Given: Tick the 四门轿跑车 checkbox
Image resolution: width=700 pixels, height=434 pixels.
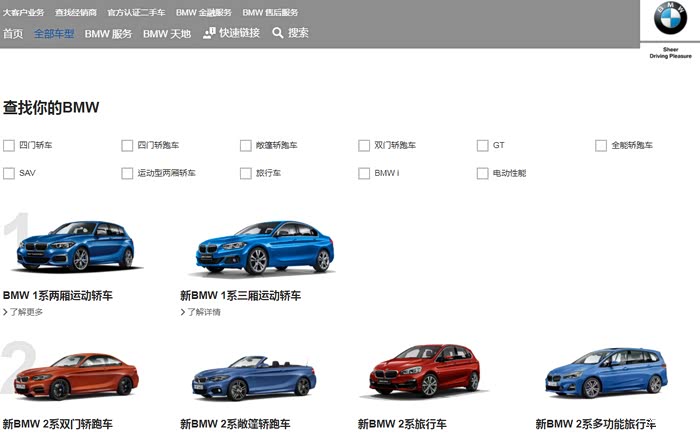Looking at the screenshot, I should tap(127, 146).
